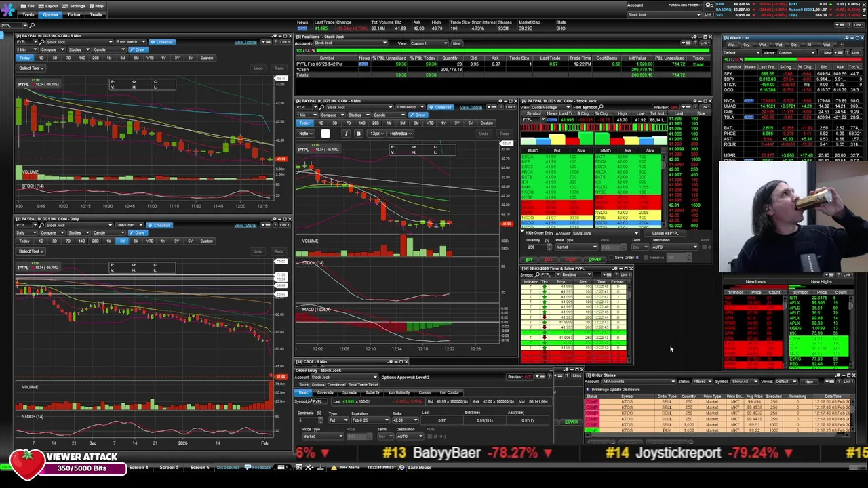Open the Layout menu
The height and width of the screenshot is (488, 868).
(48, 6)
